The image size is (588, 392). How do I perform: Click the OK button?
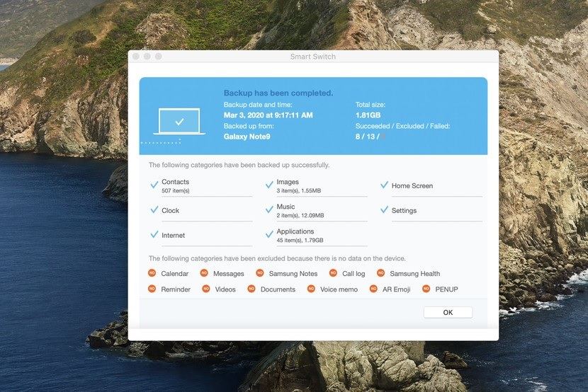(448, 312)
